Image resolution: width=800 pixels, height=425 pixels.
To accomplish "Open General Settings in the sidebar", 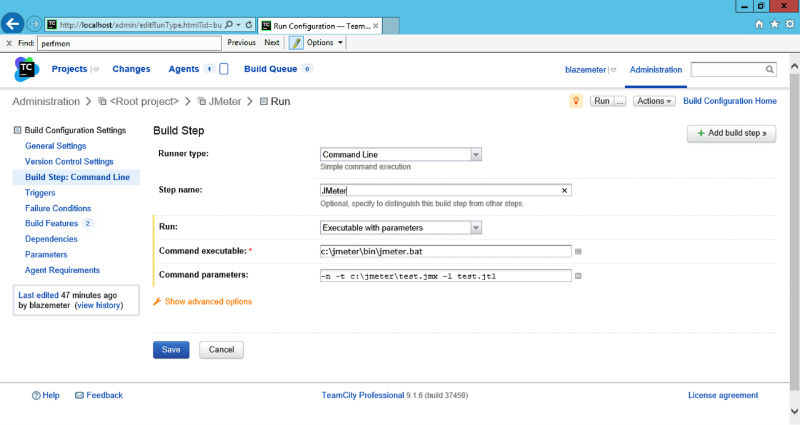I will point(56,146).
